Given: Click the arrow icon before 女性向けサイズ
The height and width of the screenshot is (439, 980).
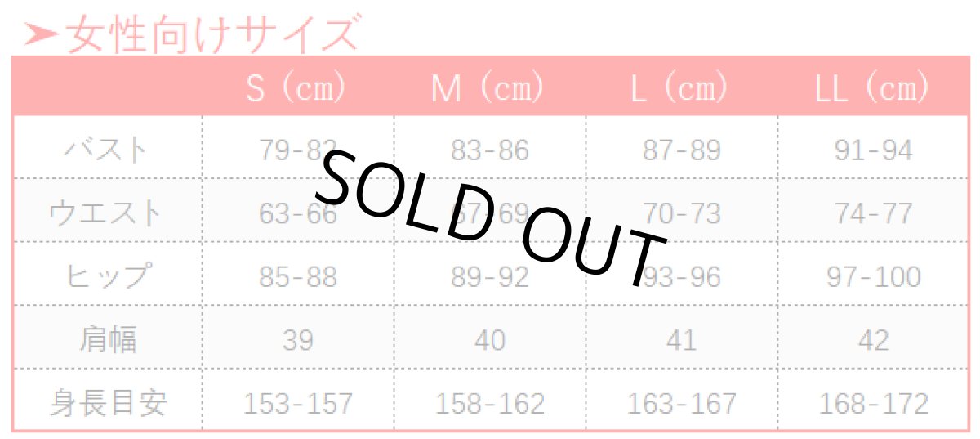Looking at the screenshot, I should click(x=42, y=35).
